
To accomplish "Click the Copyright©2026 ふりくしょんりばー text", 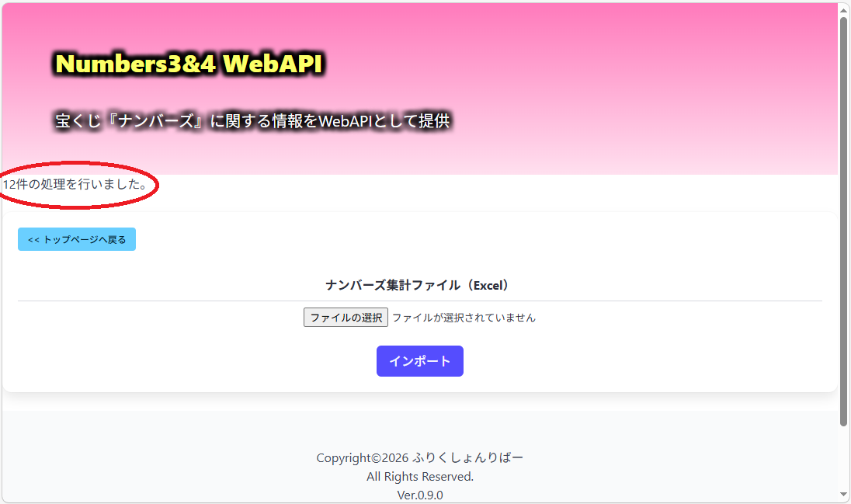I will (419, 458).
